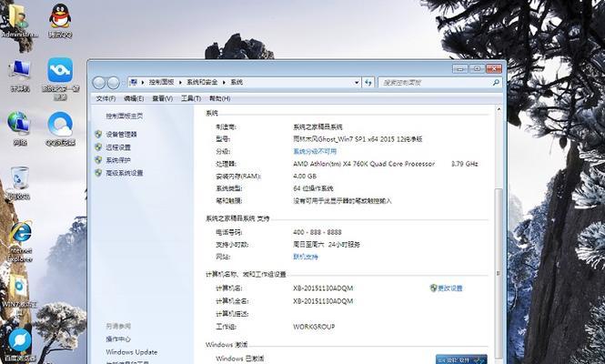Select the computer name XB-20151130ADQM
This screenshot has height=364, width=605.
(323, 288)
